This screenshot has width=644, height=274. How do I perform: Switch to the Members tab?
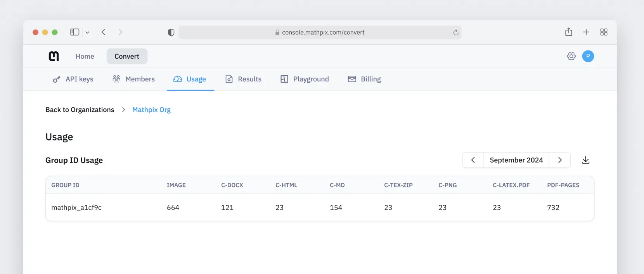click(x=133, y=79)
